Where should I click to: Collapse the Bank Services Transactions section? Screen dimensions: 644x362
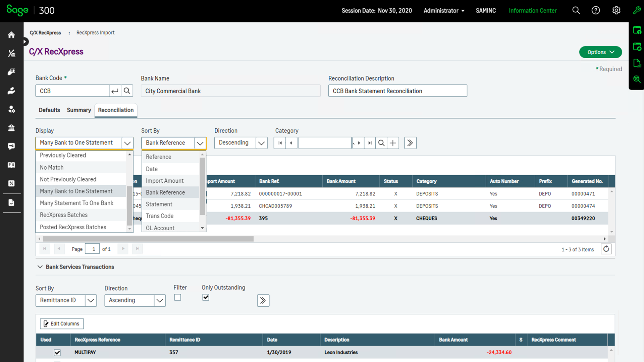(40, 267)
